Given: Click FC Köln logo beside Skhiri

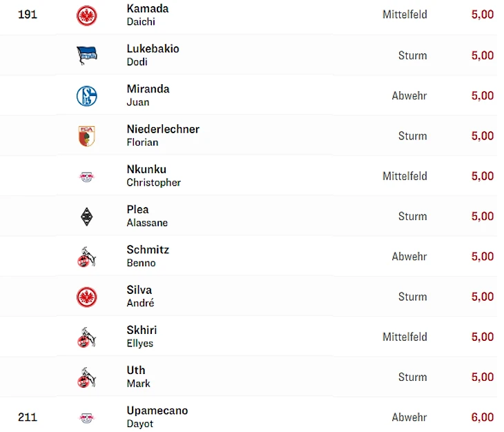Looking at the screenshot, I should tap(86, 337).
